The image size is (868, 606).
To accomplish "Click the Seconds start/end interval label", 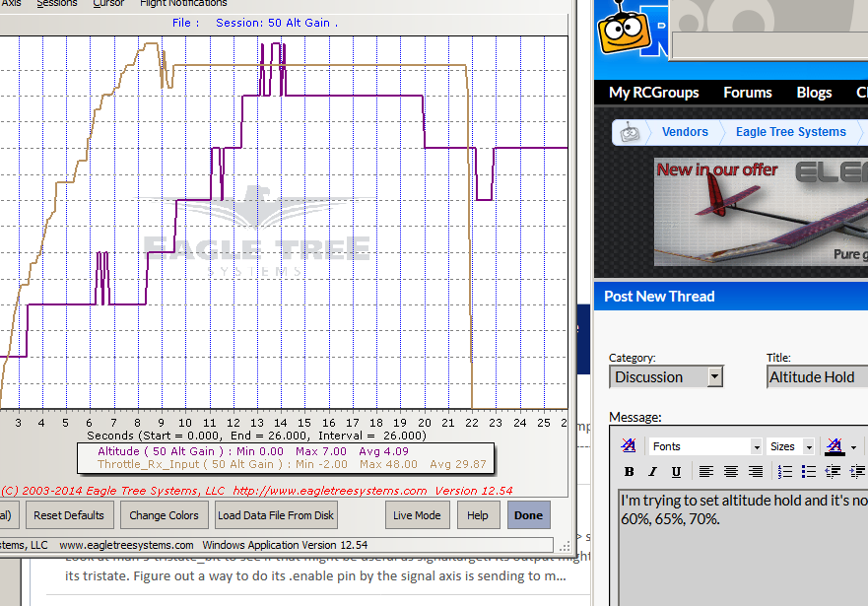I will [256, 436].
